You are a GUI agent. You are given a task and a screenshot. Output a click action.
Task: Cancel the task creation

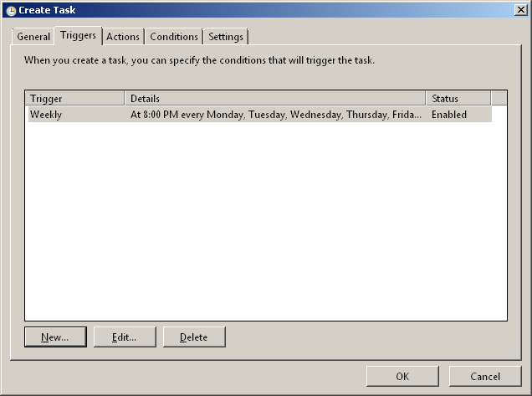485,377
